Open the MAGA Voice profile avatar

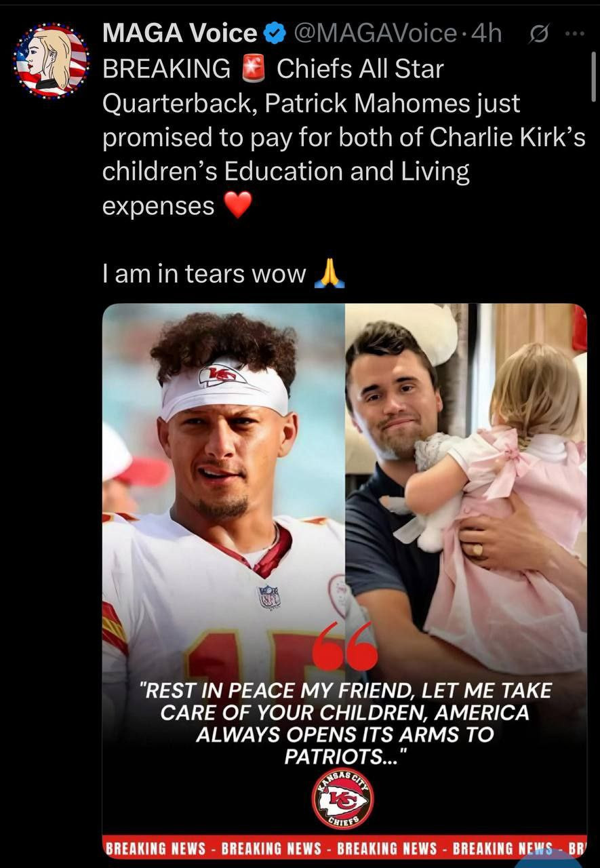(52, 60)
